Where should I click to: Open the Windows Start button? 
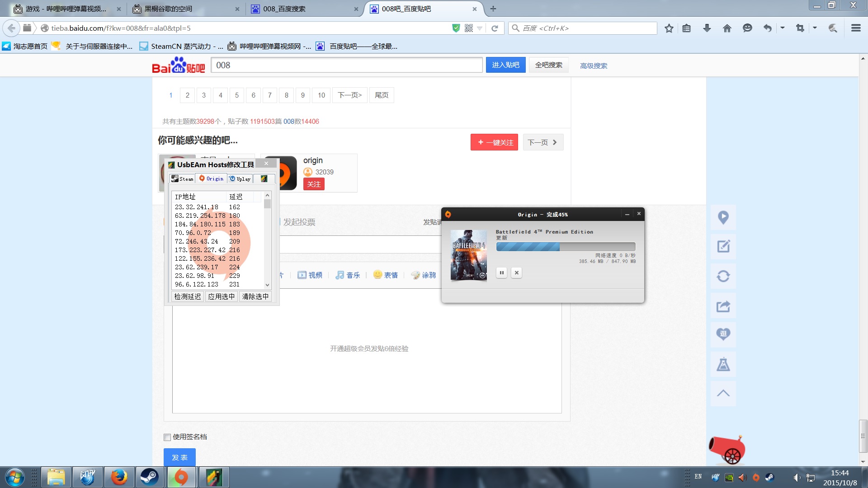(x=14, y=477)
